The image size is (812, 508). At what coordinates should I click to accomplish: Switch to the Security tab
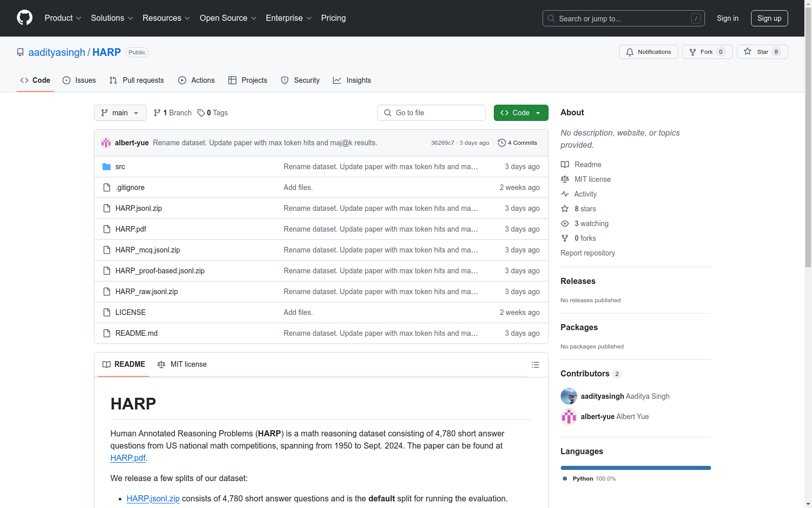[x=300, y=80]
